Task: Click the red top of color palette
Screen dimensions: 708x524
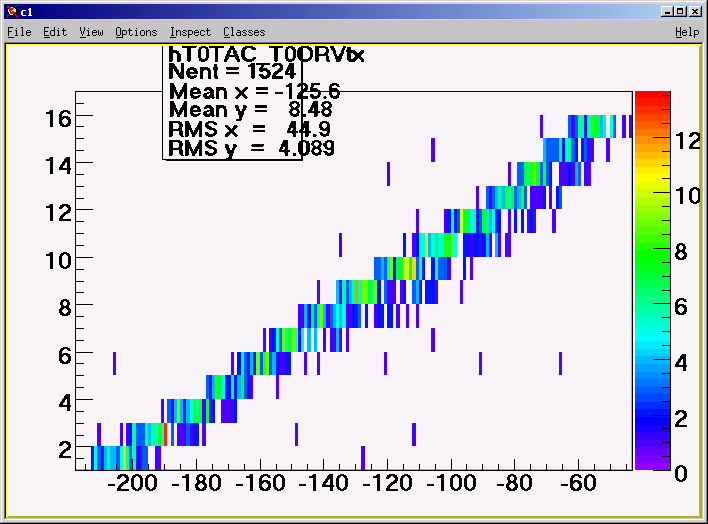Action: coord(652,97)
